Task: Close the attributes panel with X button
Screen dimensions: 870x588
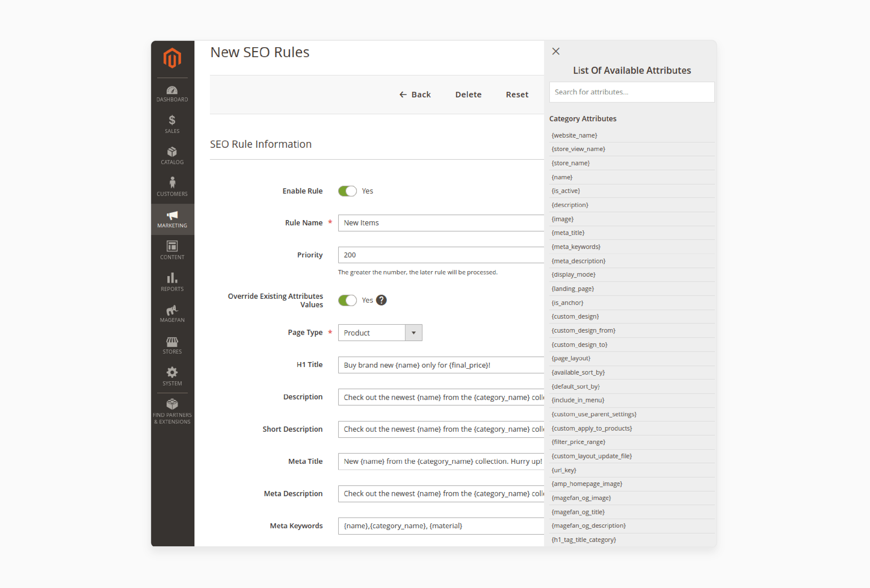Action: (555, 51)
